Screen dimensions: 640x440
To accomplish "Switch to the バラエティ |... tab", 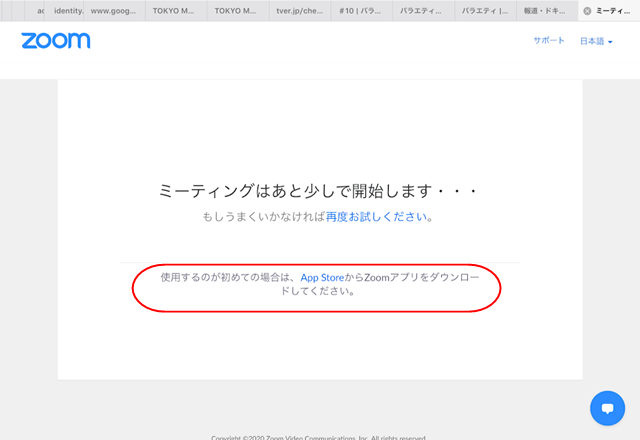I will (x=485, y=11).
